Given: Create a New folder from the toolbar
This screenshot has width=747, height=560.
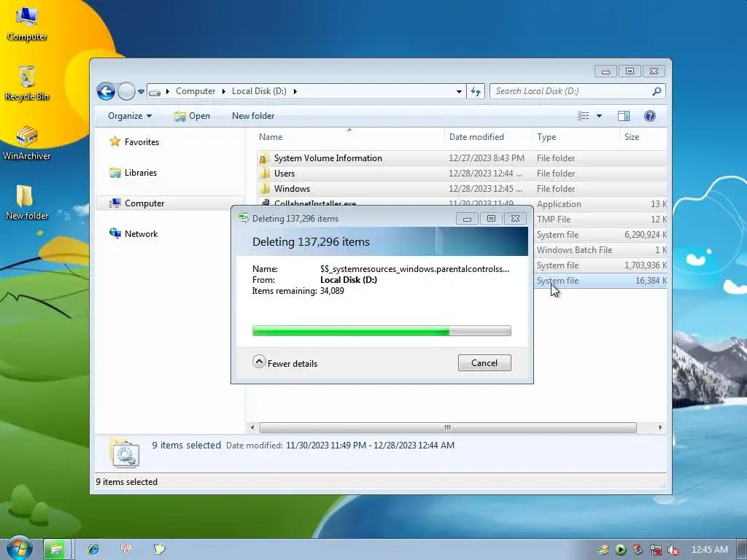Looking at the screenshot, I should (x=253, y=116).
